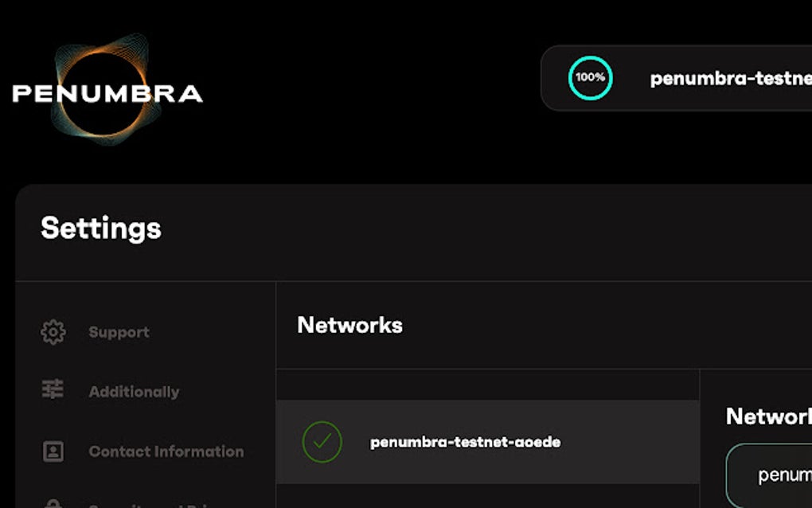The image size is (812, 508).
Task: Open Contact Information settings
Action: pos(167,451)
